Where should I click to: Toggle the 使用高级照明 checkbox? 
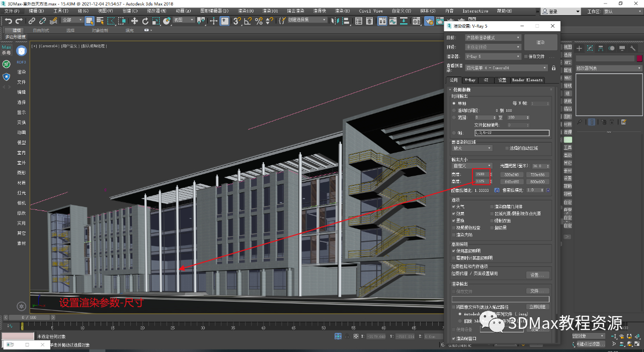(x=454, y=250)
